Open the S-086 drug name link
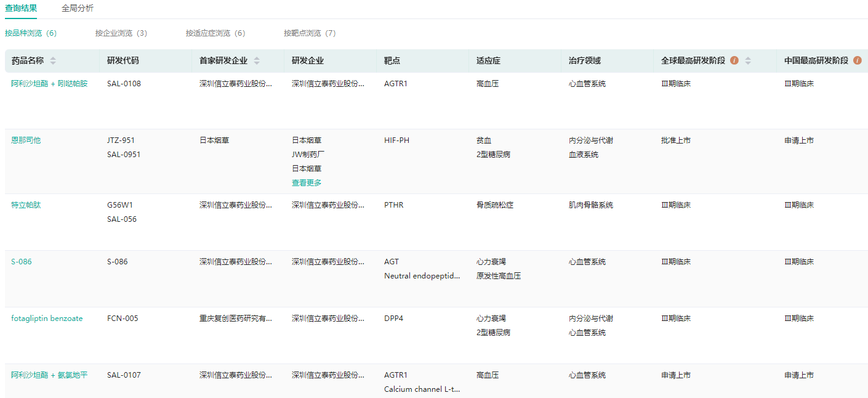The height and width of the screenshot is (398, 868). tap(22, 262)
